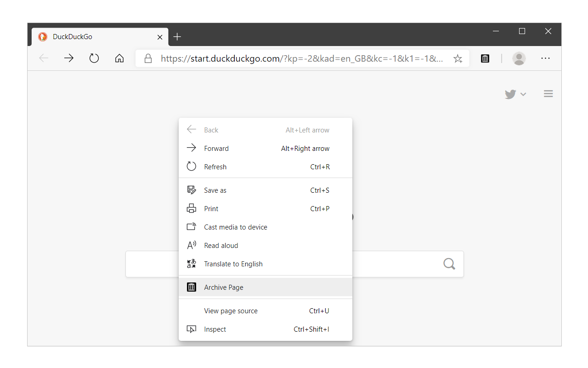Select Read aloud from context menu
Viewport: 588px width, 368px height.
click(x=221, y=246)
